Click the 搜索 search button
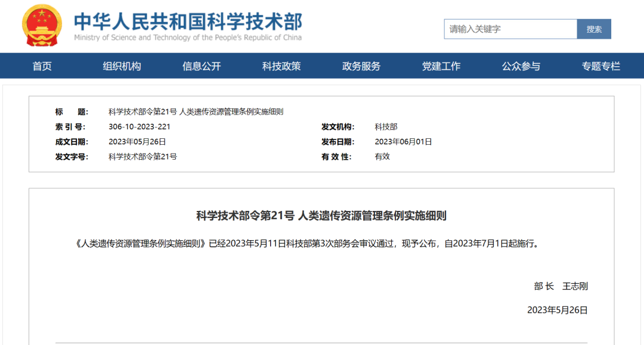644x345 pixels. (x=594, y=29)
